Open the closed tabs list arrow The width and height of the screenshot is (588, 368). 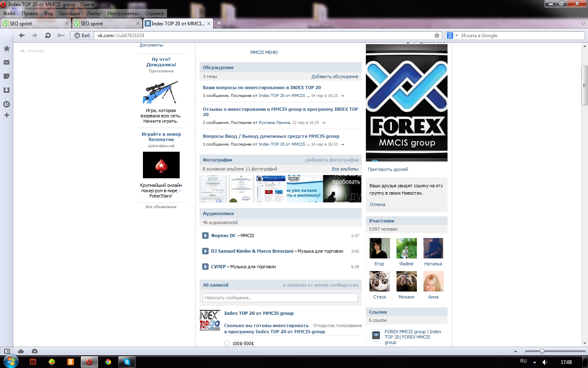point(583,23)
